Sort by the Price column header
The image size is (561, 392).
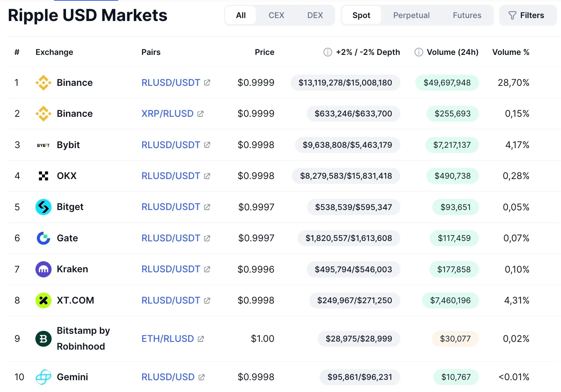point(265,52)
